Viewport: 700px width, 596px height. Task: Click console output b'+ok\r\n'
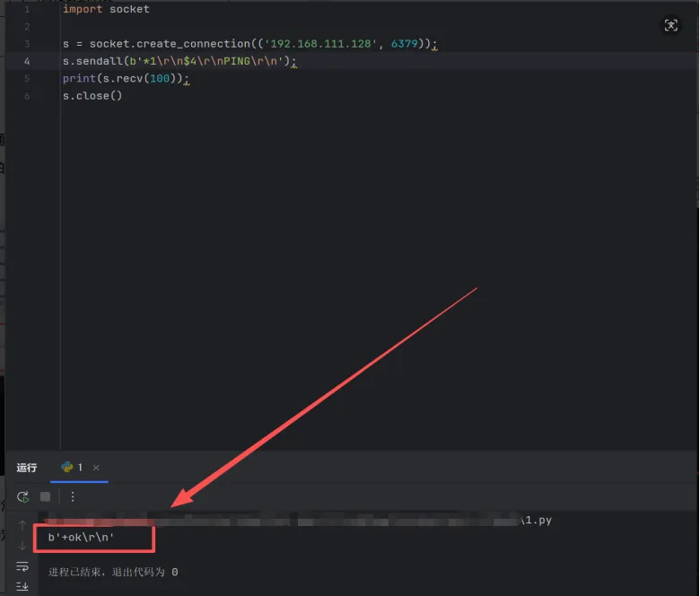(82, 537)
